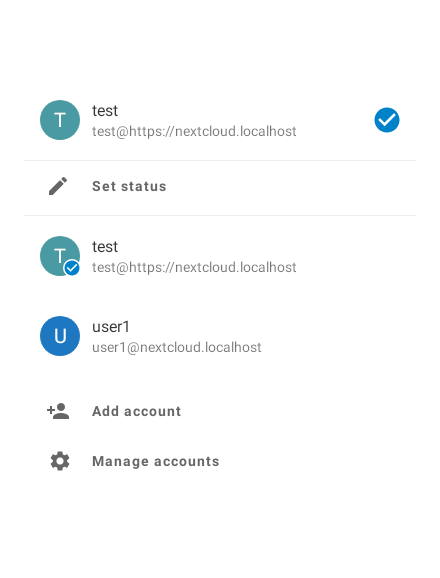The width and height of the screenshot is (440, 578).
Task: Click the large blue checkmark circle at right
Action: pyautogui.click(x=387, y=120)
